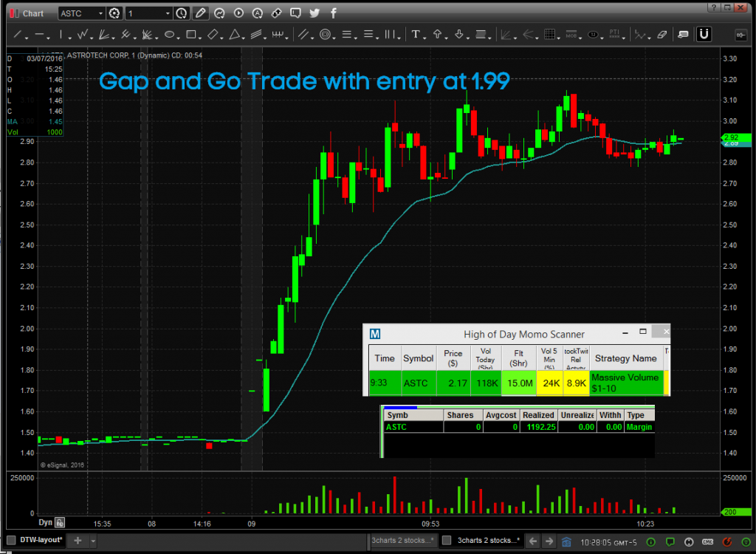
Task: Check the DTW-layout checkbox
Action: click(x=12, y=540)
